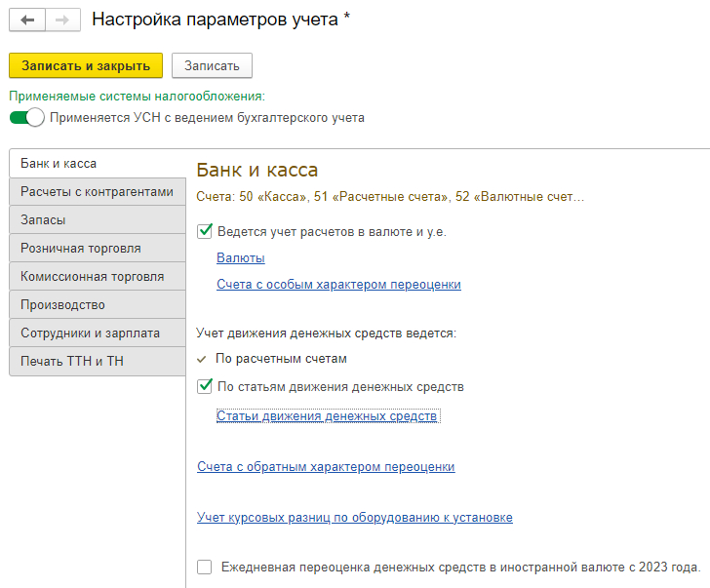
Task: Open 'Счета с обратным характером переоценки' link
Action: point(326,467)
